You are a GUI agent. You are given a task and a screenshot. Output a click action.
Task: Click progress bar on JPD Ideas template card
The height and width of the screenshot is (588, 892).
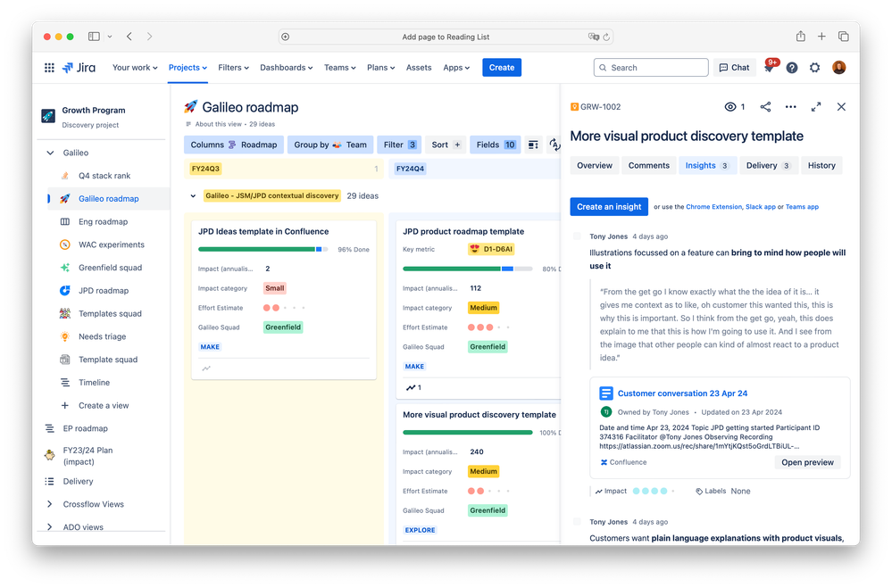[x=263, y=250]
